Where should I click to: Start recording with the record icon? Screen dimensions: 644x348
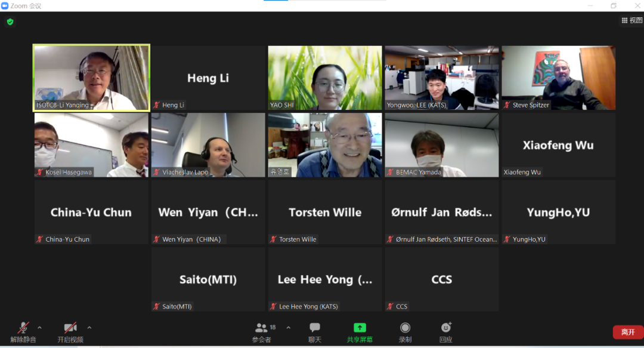(x=405, y=328)
